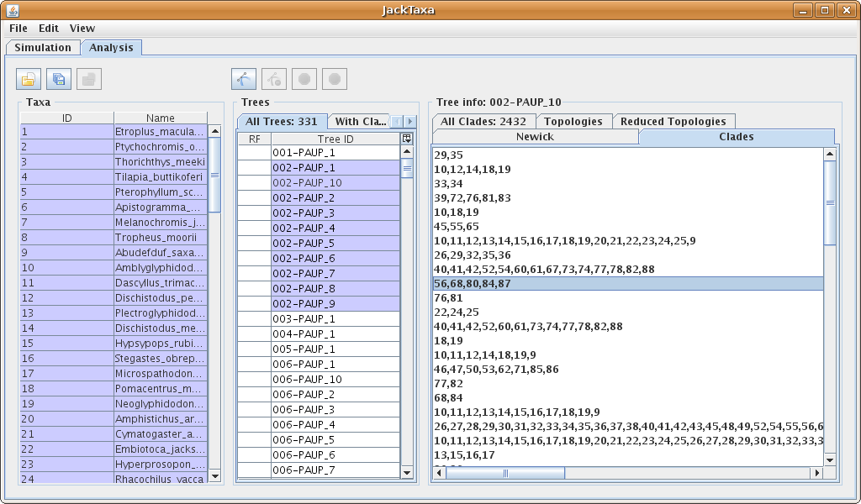Select clade 56,68,80,84,87
Image resolution: width=861 pixels, height=504 pixels.
click(628, 284)
